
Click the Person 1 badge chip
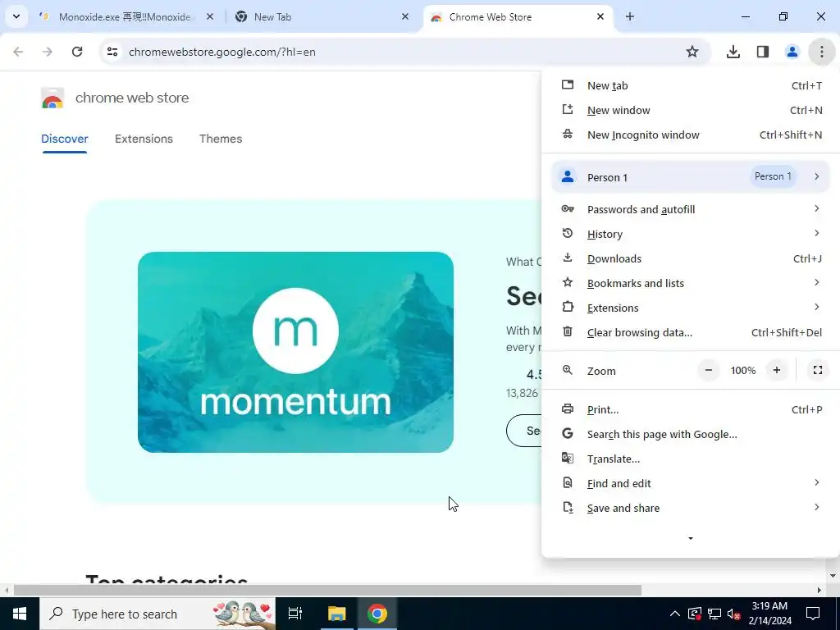click(x=773, y=176)
